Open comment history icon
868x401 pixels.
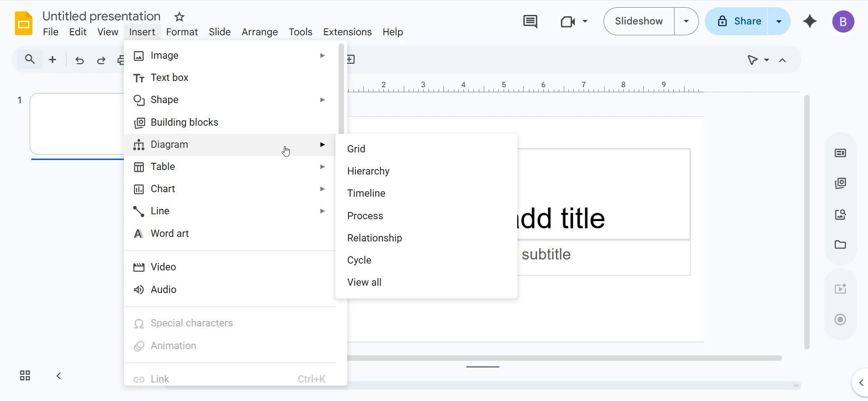(530, 21)
